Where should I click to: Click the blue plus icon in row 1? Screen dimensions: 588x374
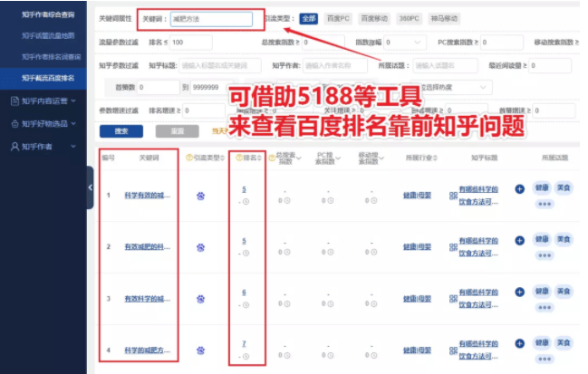coord(519,189)
